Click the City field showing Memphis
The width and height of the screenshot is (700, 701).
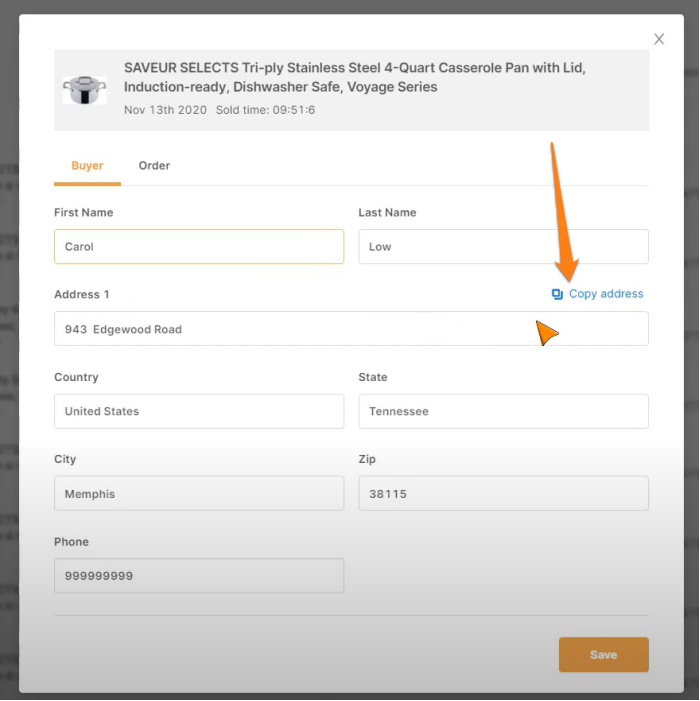pyautogui.click(x=199, y=494)
